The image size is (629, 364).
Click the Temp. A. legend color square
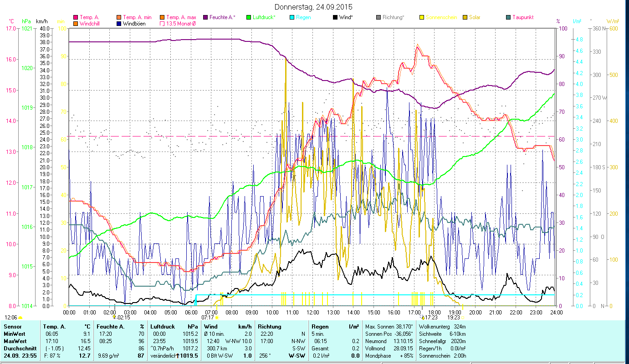click(x=76, y=17)
